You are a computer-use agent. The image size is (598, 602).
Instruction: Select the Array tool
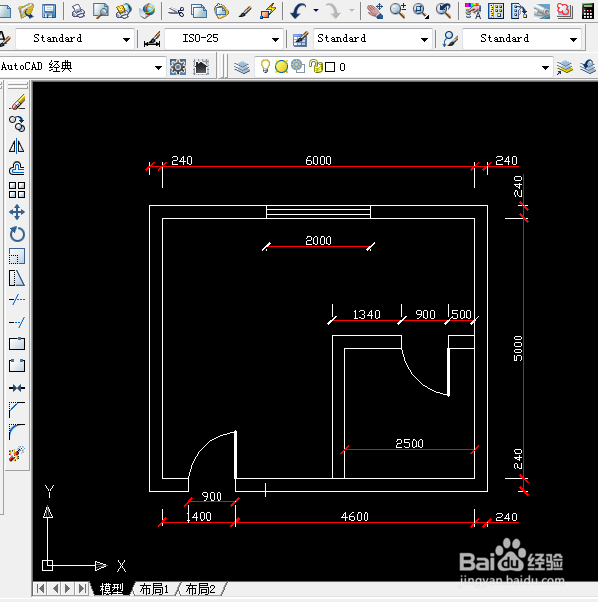tap(17, 190)
